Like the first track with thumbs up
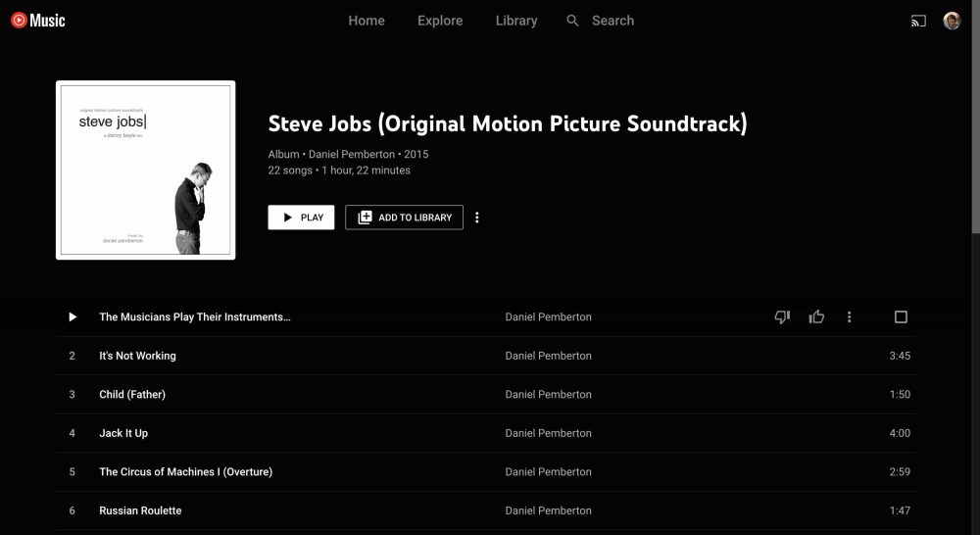The height and width of the screenshot is (535, 980). pyautogui.click(x=816, y=316)
